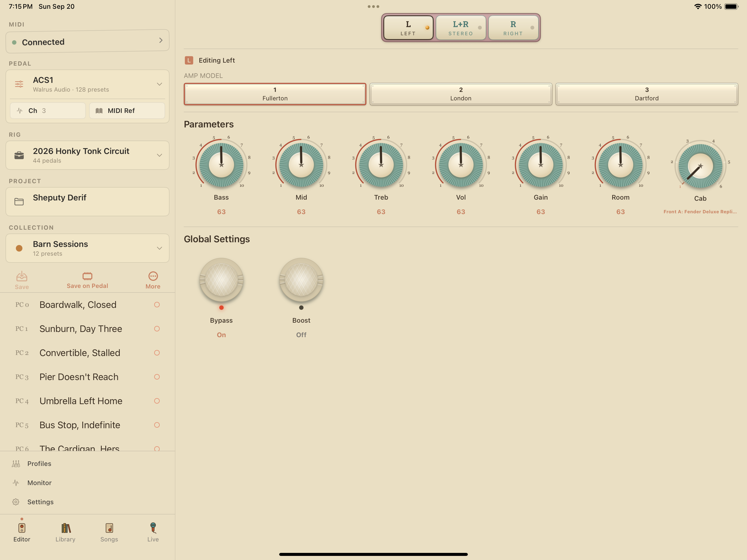Tap the Ch waveform icon

tap(20, 111)
